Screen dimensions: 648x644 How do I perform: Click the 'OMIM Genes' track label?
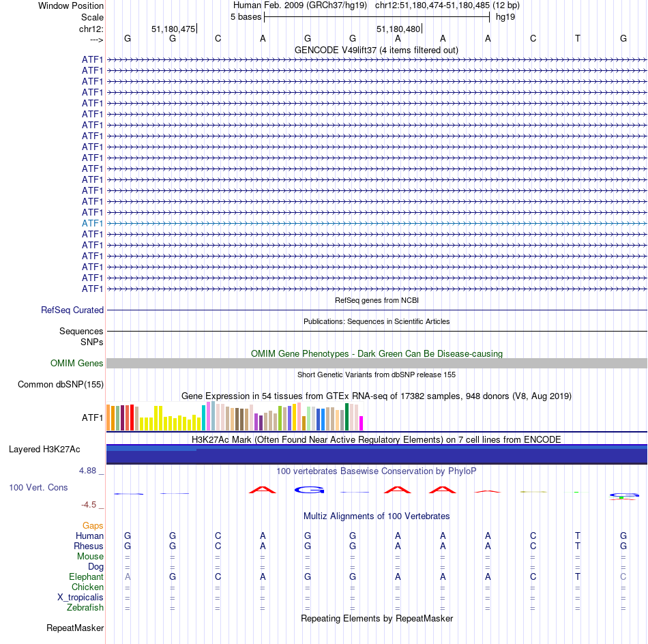click(76, 363)
